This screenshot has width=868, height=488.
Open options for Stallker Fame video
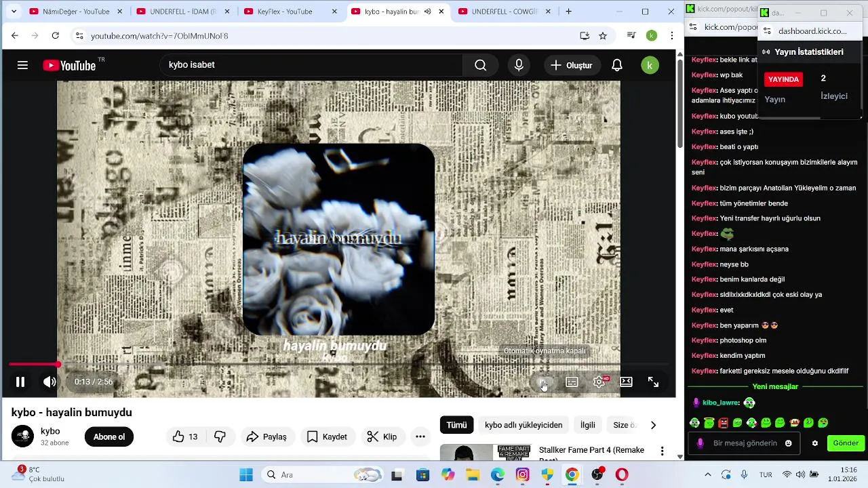[662, 451]
